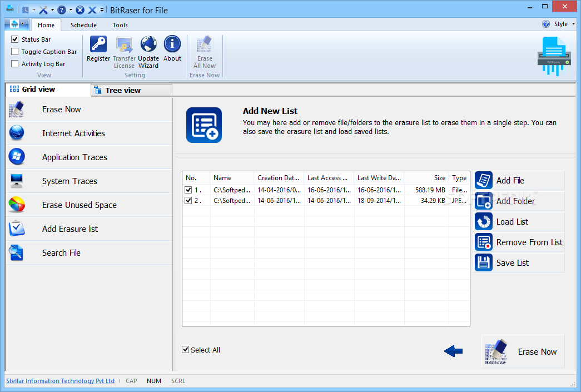Select System Traces in the sidebar
Image resolution: width=581 pixels, height=392 pixels.
pyautogui.click(x=90, y=181)
